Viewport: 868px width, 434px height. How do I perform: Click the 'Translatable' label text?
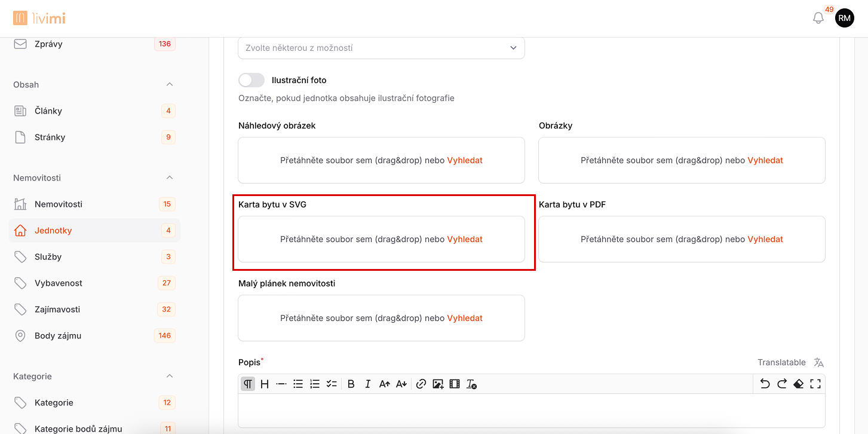(781, 362)
